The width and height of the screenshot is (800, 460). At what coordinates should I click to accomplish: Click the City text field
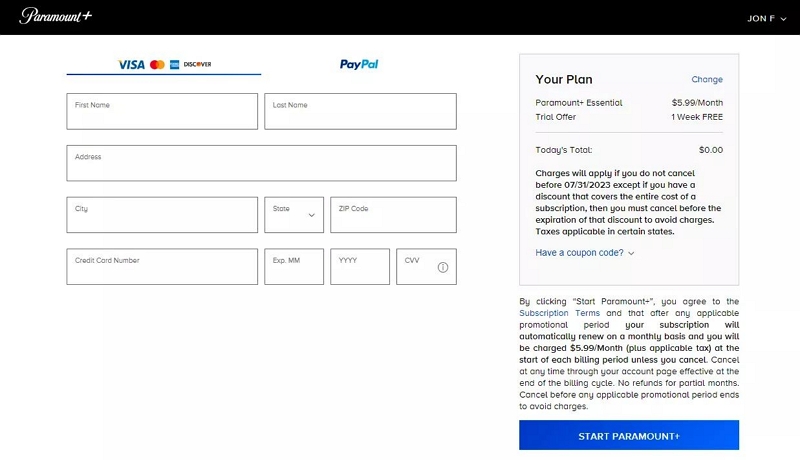pos(162,215)
